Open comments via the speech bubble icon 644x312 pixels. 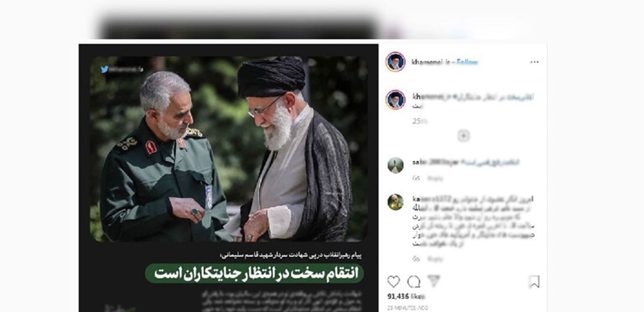click(x=414, y=281)
